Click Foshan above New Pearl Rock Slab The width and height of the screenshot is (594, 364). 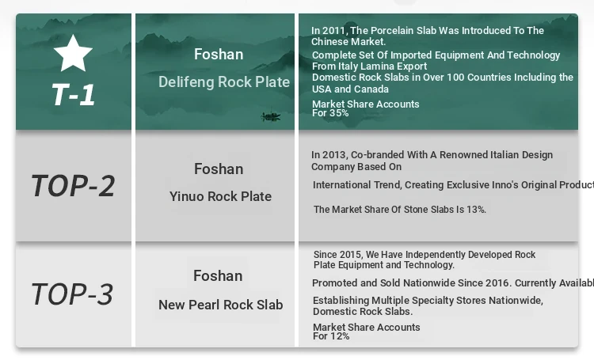(x=218, y=275)
